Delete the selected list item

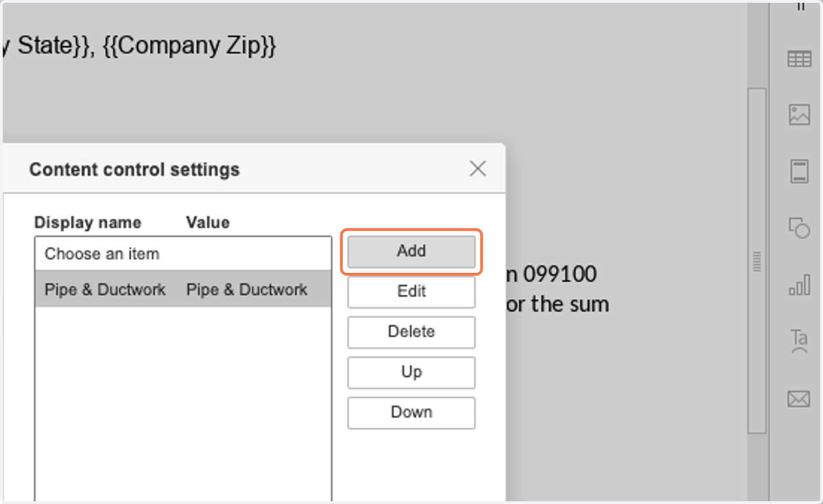pyautogui.click(x=411, y=333)
